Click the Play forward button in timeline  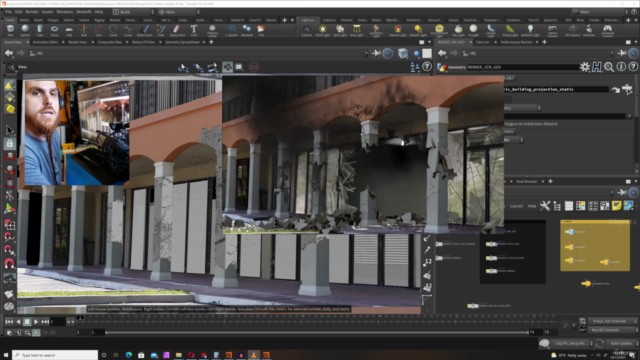36,322
